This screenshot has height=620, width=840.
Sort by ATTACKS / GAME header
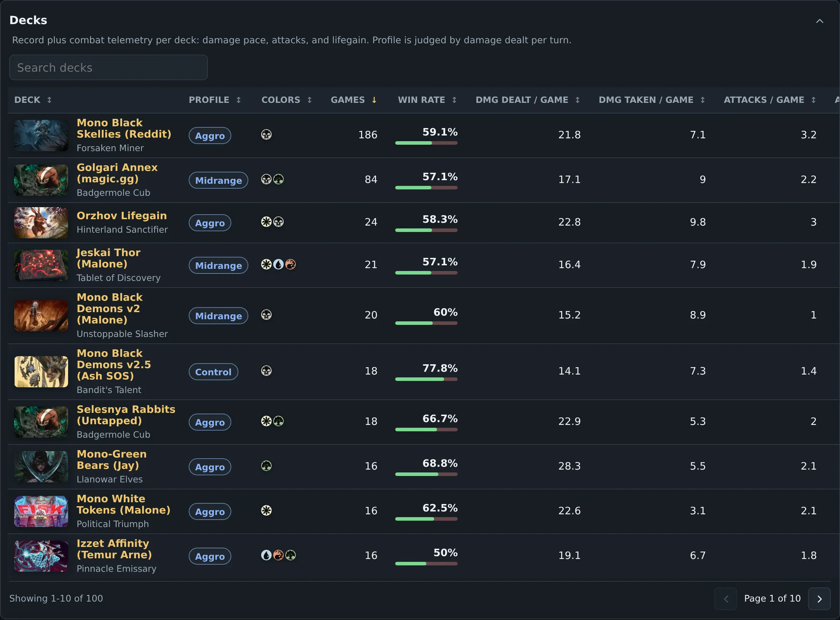point(770,100)
